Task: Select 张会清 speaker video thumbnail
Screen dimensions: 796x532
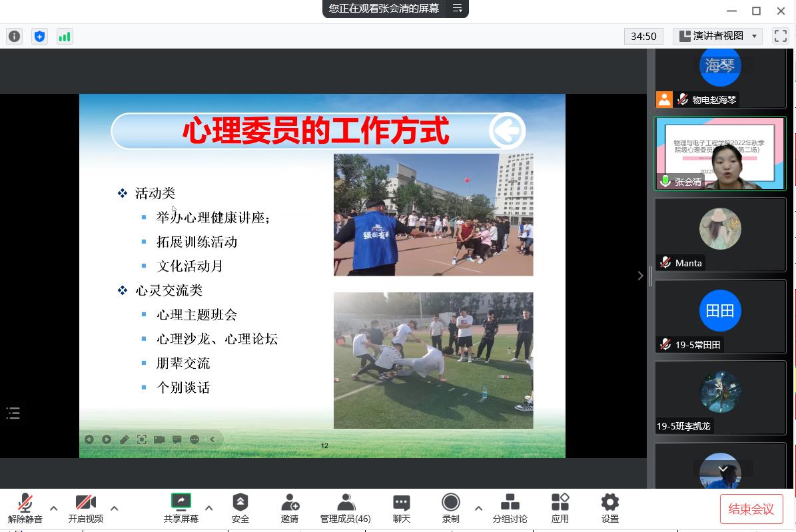Action: pyautogui.click(x=720, y=154)
